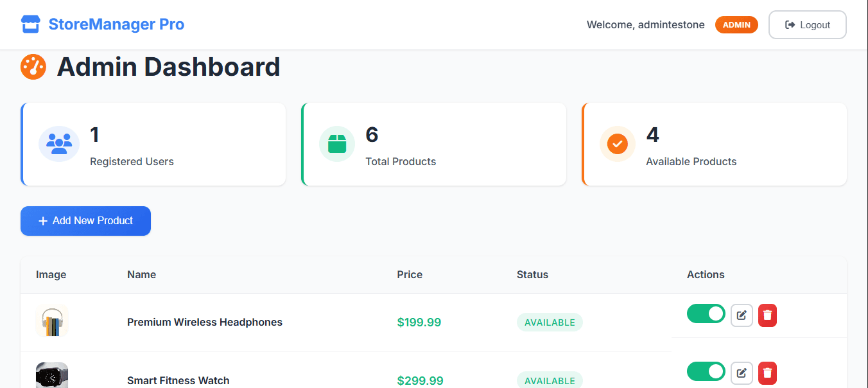Log out using the Logout button

coord(808,25)
